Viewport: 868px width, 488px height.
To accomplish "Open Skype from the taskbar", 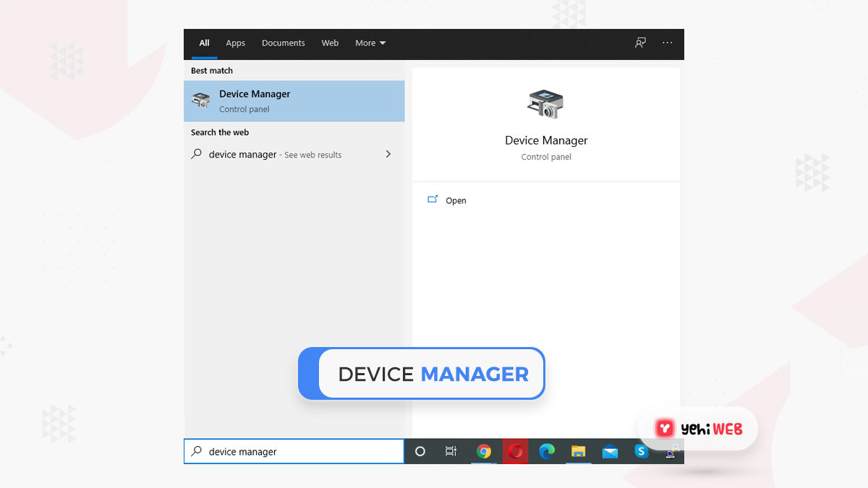I will pos(641,451).
